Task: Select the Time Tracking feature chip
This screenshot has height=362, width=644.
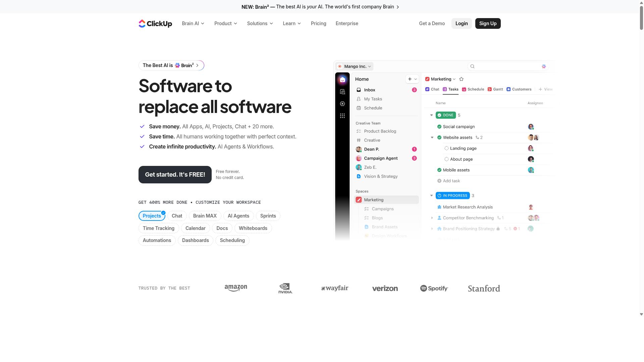Action: (159, 228)
